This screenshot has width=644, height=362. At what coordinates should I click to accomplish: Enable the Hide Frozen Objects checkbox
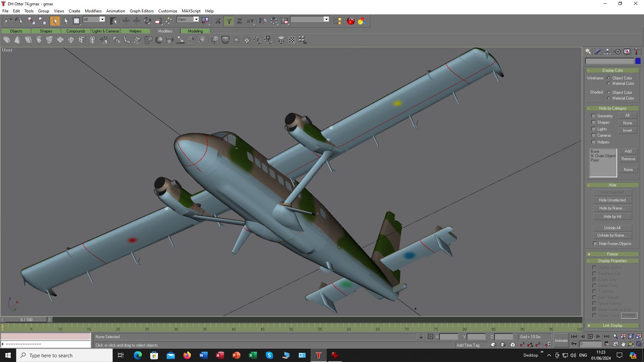click(595, 244)
